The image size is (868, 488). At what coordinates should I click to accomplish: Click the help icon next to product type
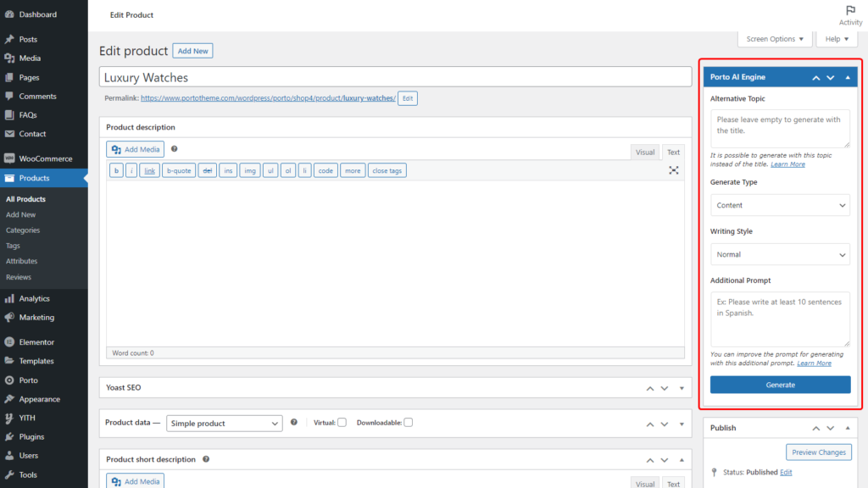pos(294,422)
